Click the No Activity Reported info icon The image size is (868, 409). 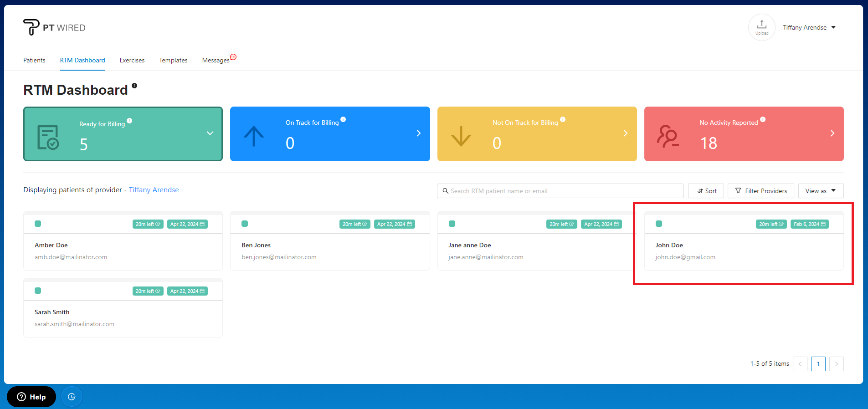(x=763, y=119)
